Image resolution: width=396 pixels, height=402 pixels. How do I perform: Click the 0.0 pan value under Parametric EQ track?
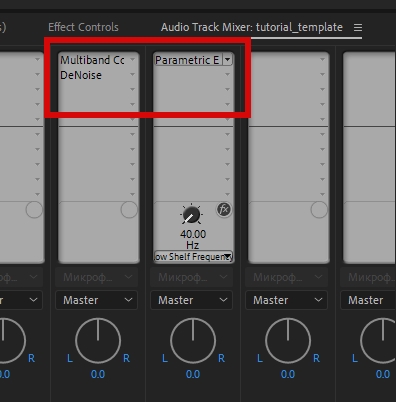pyautogui.click(x=193, y=374)
